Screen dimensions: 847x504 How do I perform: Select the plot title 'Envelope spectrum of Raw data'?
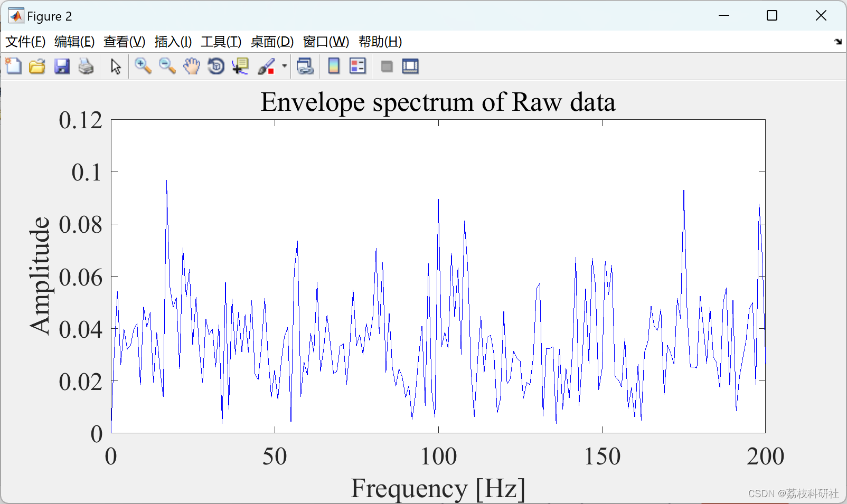(438, 102)
